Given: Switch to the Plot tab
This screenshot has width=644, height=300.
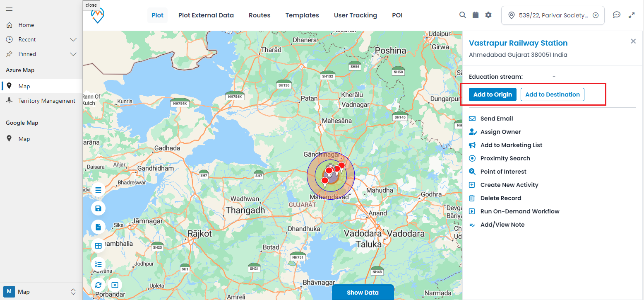Looking at the screenshot, I should tap(158, 15).
